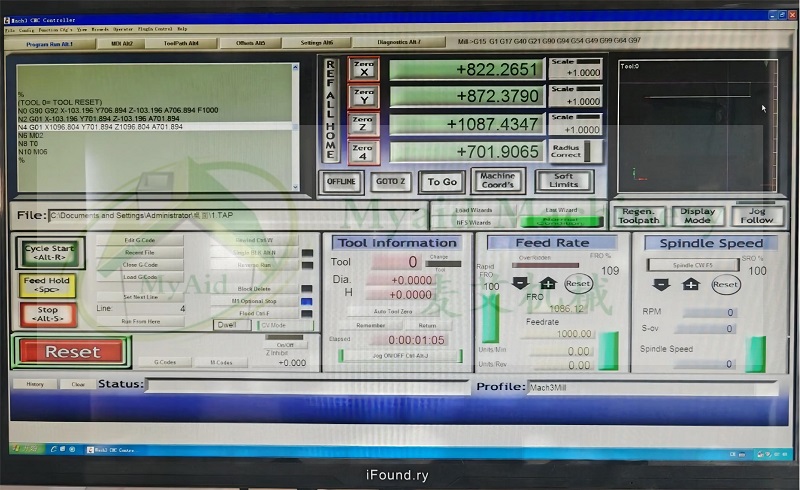Click Display Mode button

[697, 216]
